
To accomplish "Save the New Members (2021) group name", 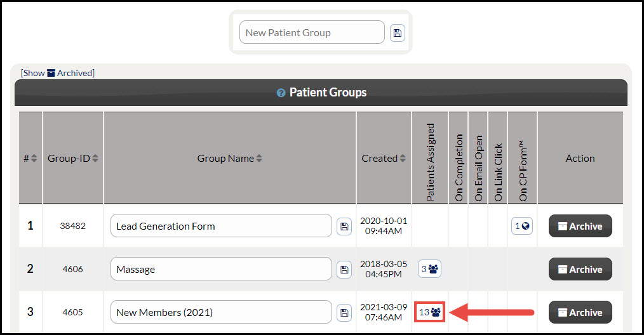I will point(344,312).
